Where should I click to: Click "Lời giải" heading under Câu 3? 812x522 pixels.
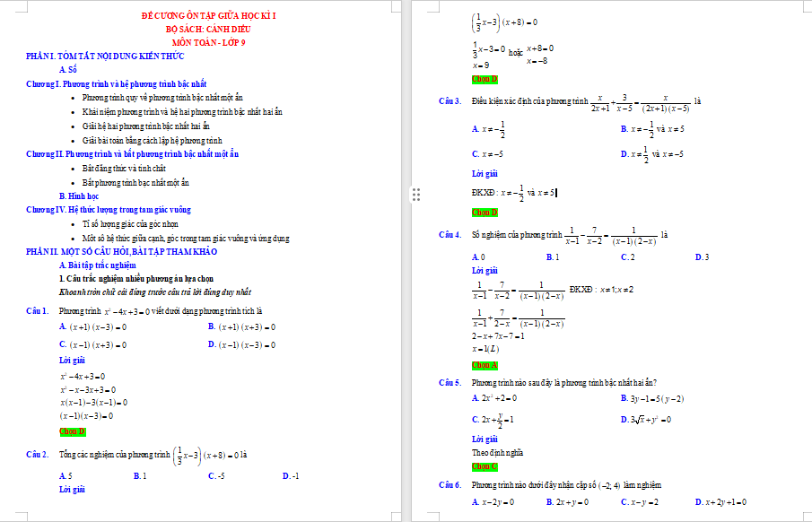pos(485,173)
